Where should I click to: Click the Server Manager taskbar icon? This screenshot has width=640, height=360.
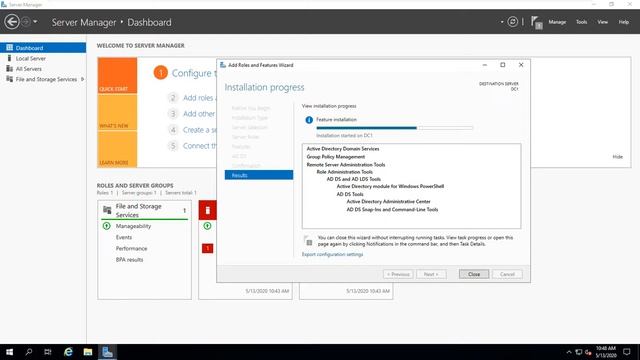107,352
